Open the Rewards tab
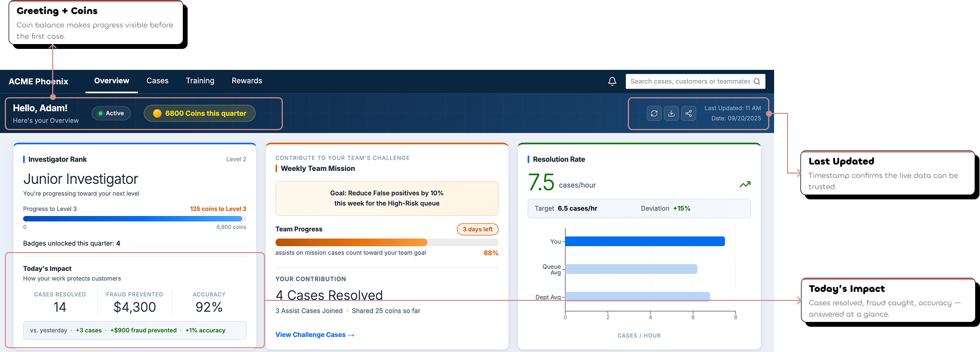980x352 pixels. point(247,81)
